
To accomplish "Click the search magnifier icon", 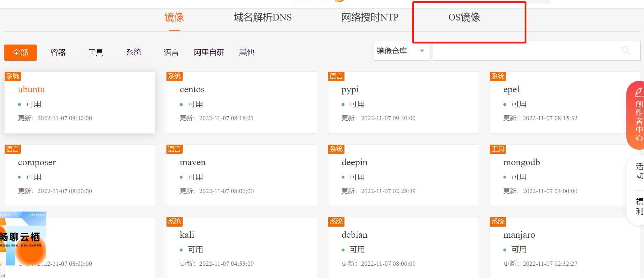I will [626, 51].
